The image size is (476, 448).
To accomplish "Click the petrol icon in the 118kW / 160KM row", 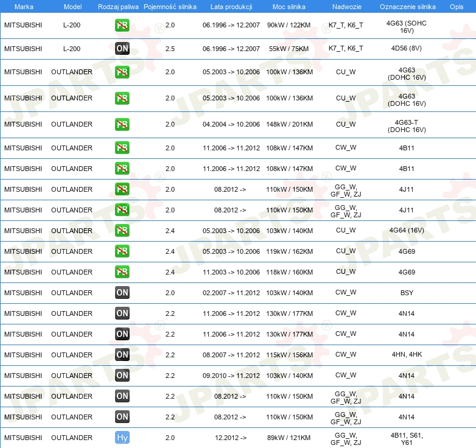I will pos(122,271).
